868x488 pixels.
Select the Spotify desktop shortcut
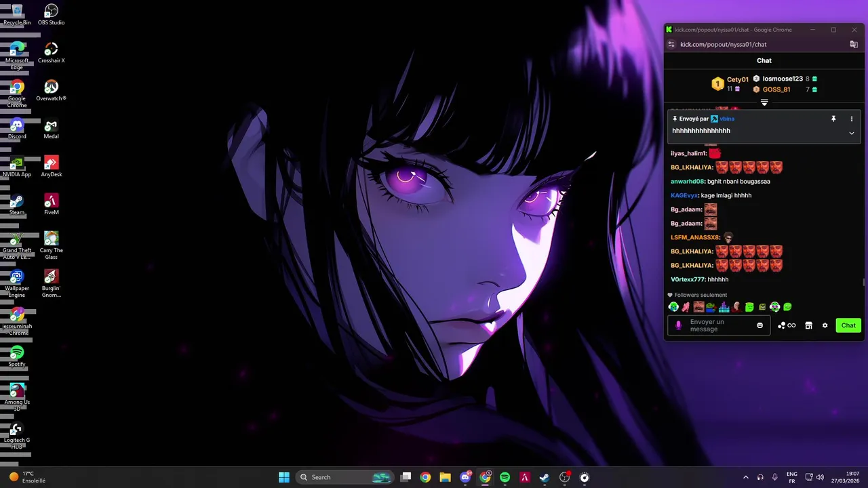tap(17, 356)
